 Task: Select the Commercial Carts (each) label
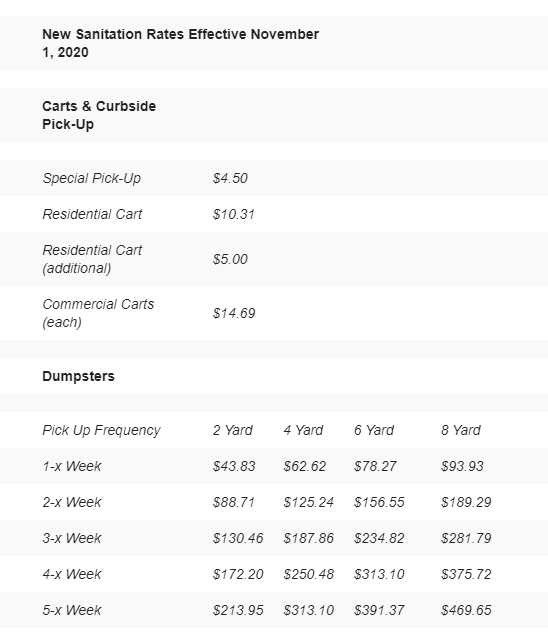[98, 313]
